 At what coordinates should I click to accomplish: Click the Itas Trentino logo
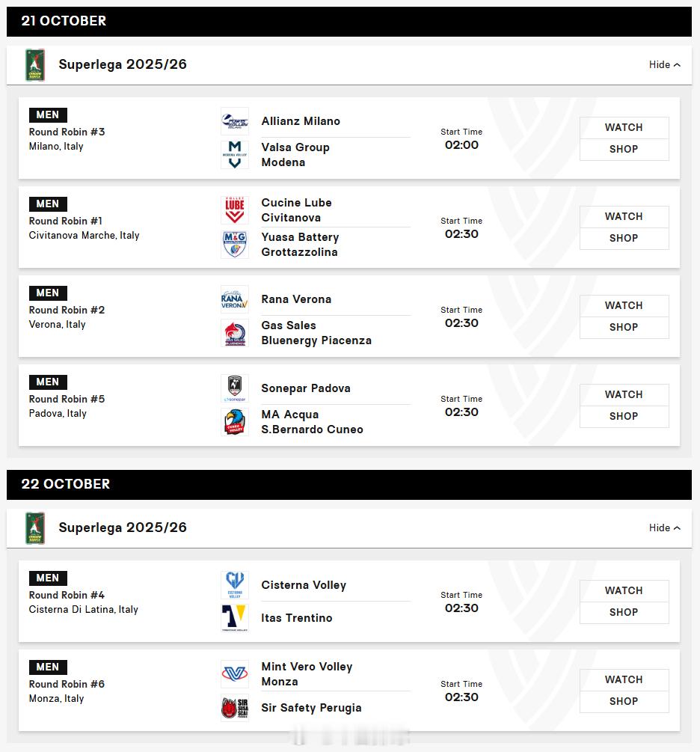(x=234, y=618)
